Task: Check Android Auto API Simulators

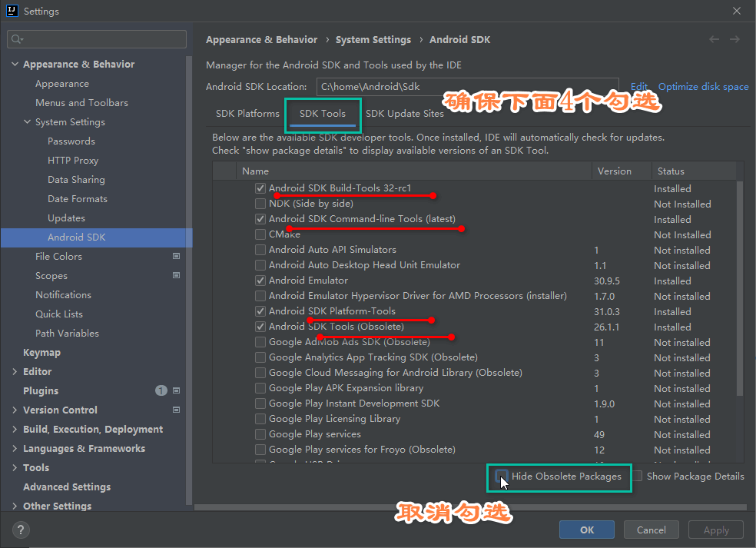Action: pos(260,249)
